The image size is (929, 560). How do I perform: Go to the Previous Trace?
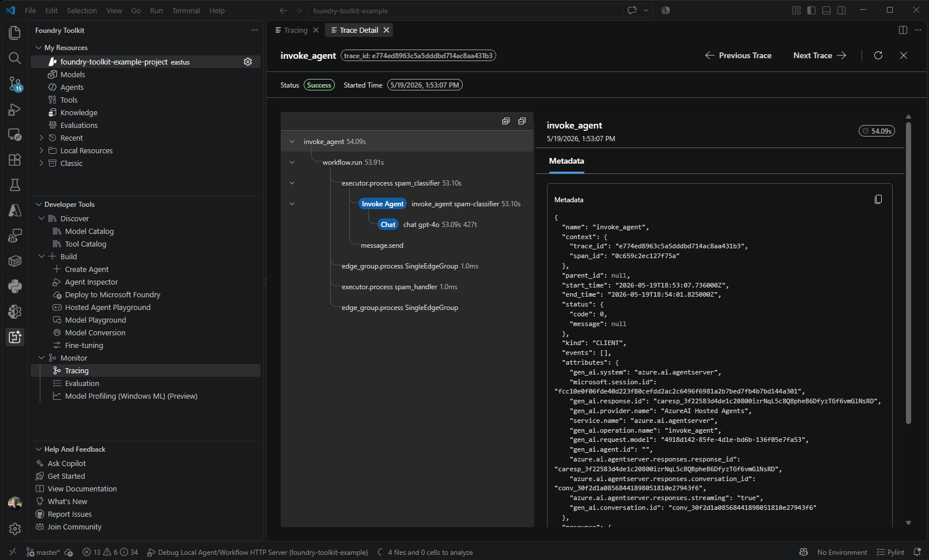click(x=738, y=55)
